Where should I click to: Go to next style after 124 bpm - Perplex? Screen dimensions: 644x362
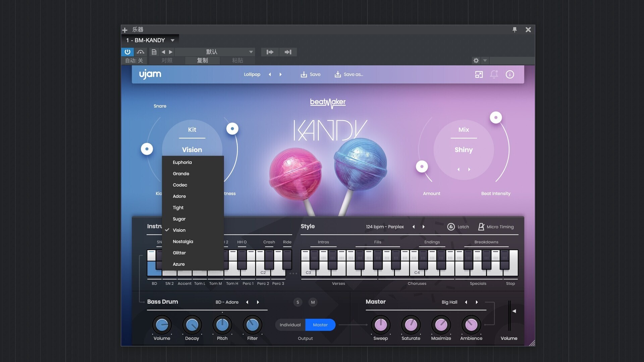(x=424, y=227)
